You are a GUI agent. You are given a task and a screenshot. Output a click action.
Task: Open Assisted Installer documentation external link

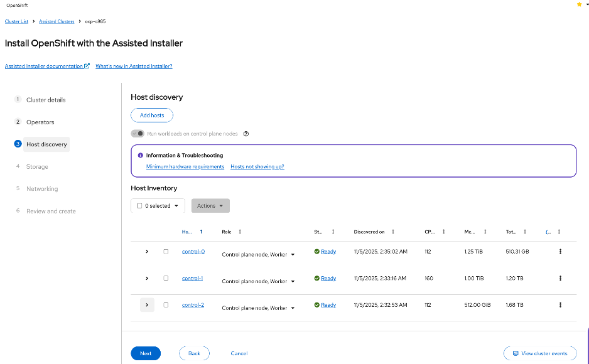click(44, 66)
